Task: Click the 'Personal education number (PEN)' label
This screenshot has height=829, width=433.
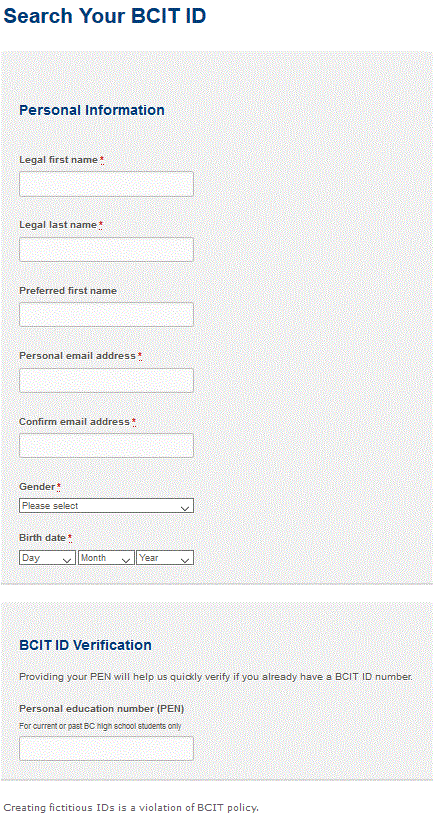Action: 102,708
